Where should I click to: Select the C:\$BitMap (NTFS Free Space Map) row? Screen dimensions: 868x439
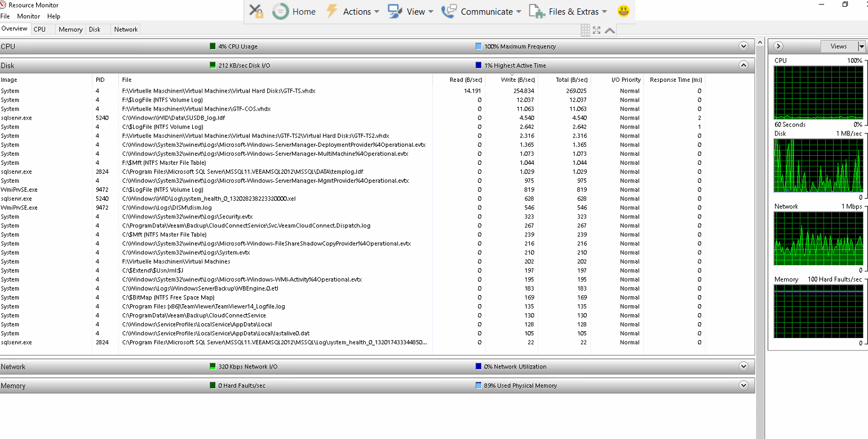point(352,297)
